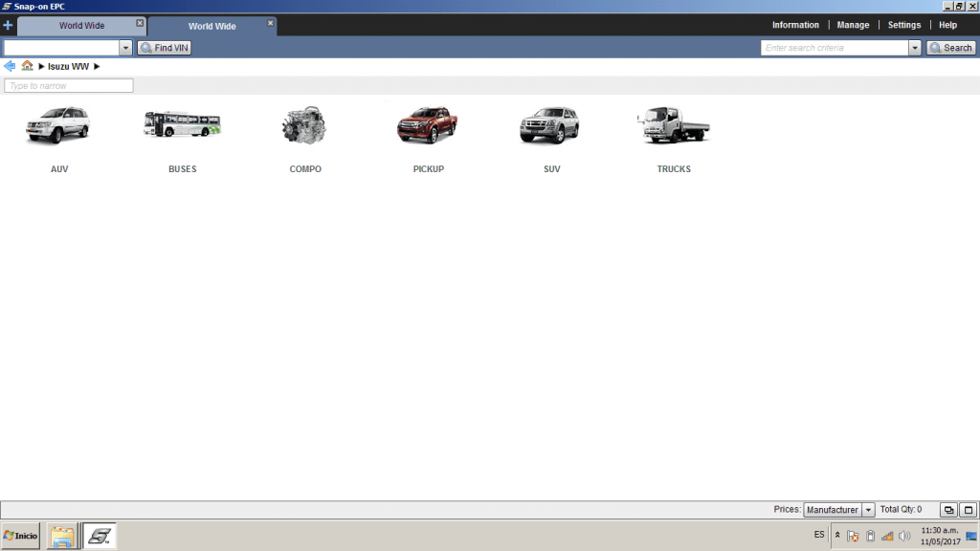Open the TRUCKS vehicle category
The width and height of the screenshot is (980, 551).
(x=674, y=125)
